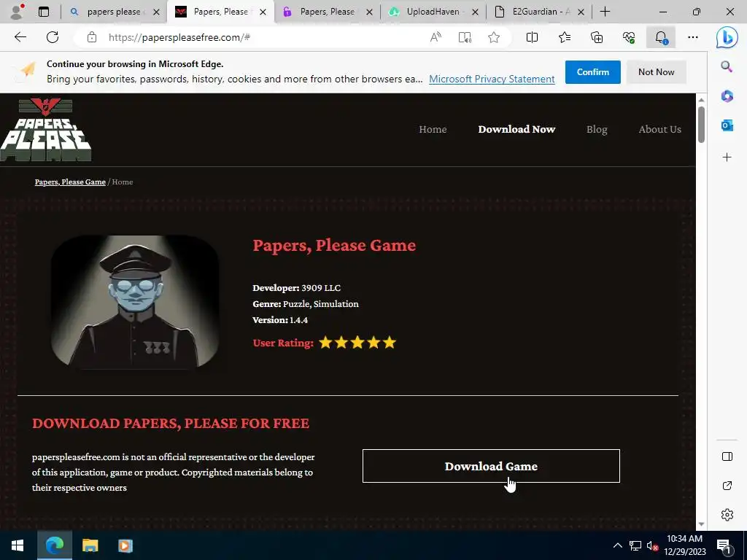Open About Us in site navigation
747x560 pixels.
[659, 130]
